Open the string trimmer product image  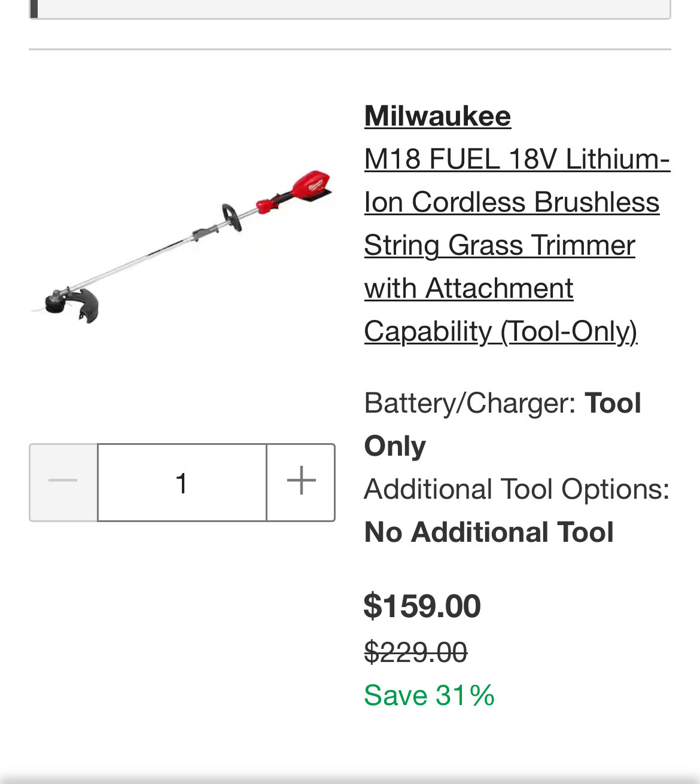click(x=182, y=247)
